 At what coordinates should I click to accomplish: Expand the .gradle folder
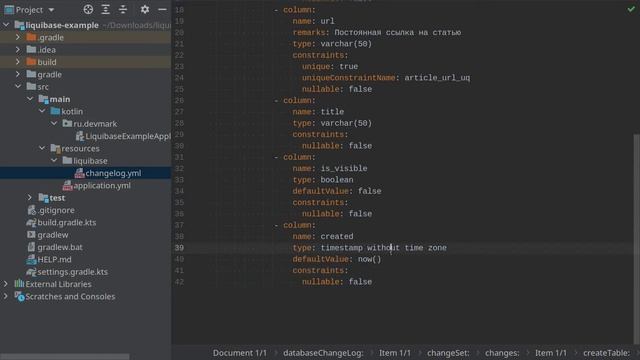click(18, 37)
